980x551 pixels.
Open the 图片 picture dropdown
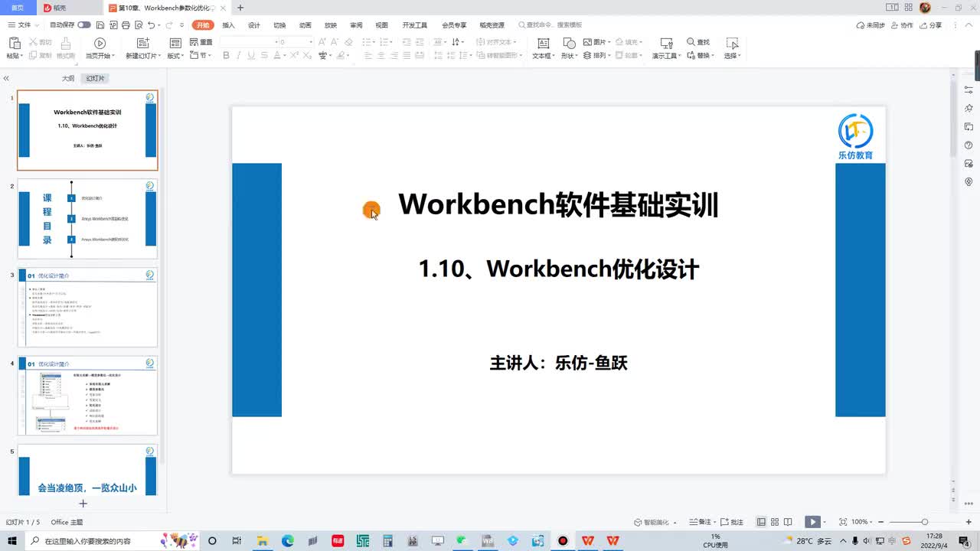click(596, 42)
